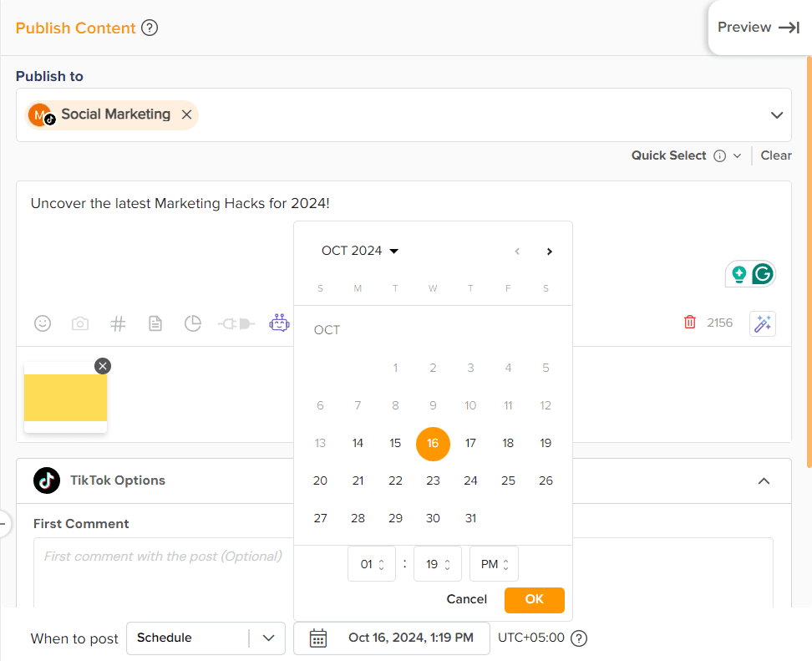The height and width of the screenshot is (661, 812).
Task: Open the Social Marketing account dropdown
Action: (x=776, y=114)
